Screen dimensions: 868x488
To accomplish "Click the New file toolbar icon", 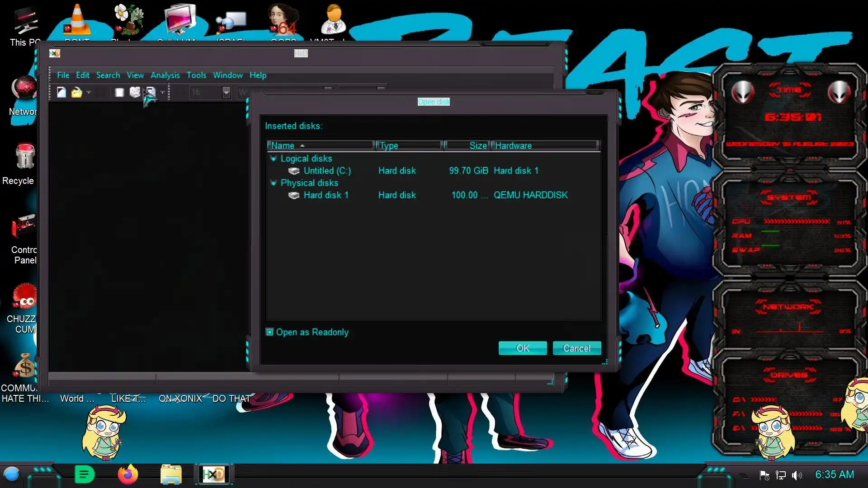I will click(61, 92).
